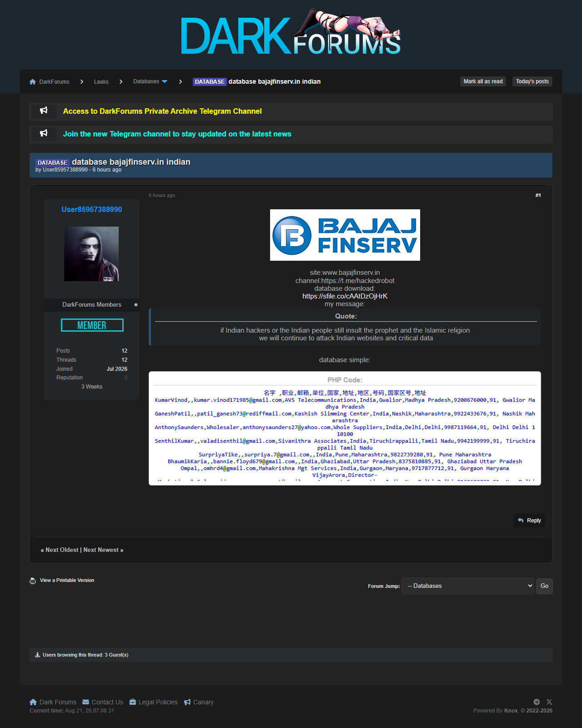
Task: Open the X social icon in footer
Action: pyautogui.click(x=549, y=702)
